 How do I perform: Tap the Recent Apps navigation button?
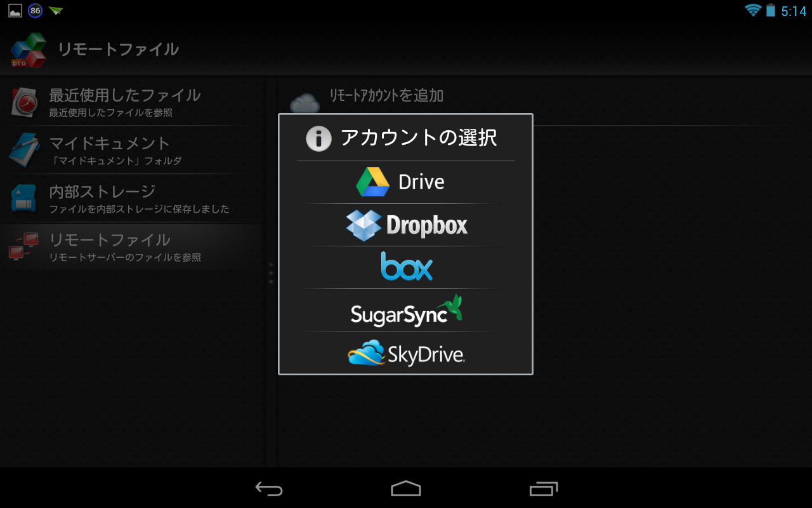[544, 488]
